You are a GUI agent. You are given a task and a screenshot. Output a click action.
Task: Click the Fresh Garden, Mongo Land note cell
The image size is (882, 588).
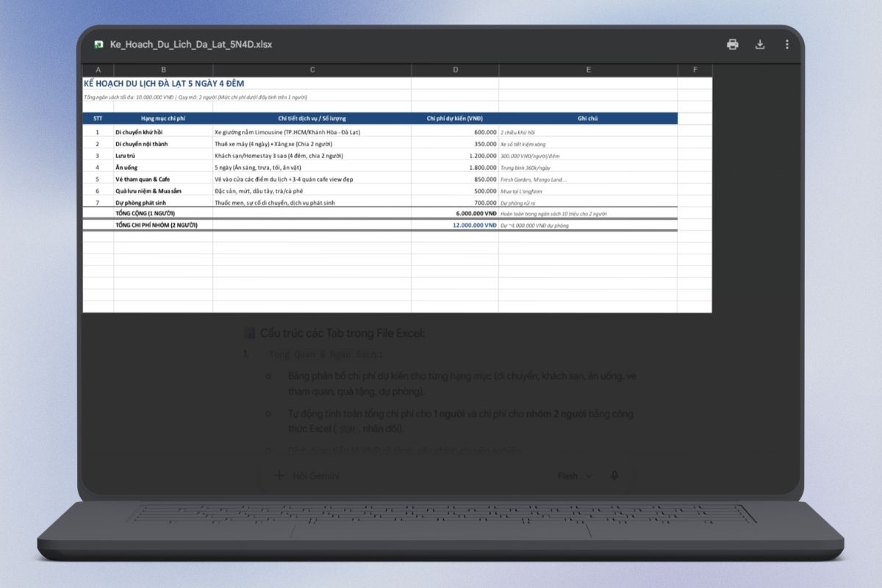pyautogui.click(x=588, y=179)
